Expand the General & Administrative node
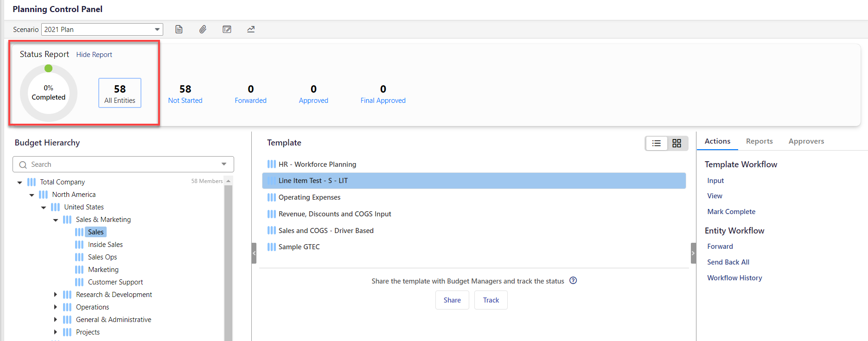The width and height of the screenshot is (868, 341). (x=56, y=320)
